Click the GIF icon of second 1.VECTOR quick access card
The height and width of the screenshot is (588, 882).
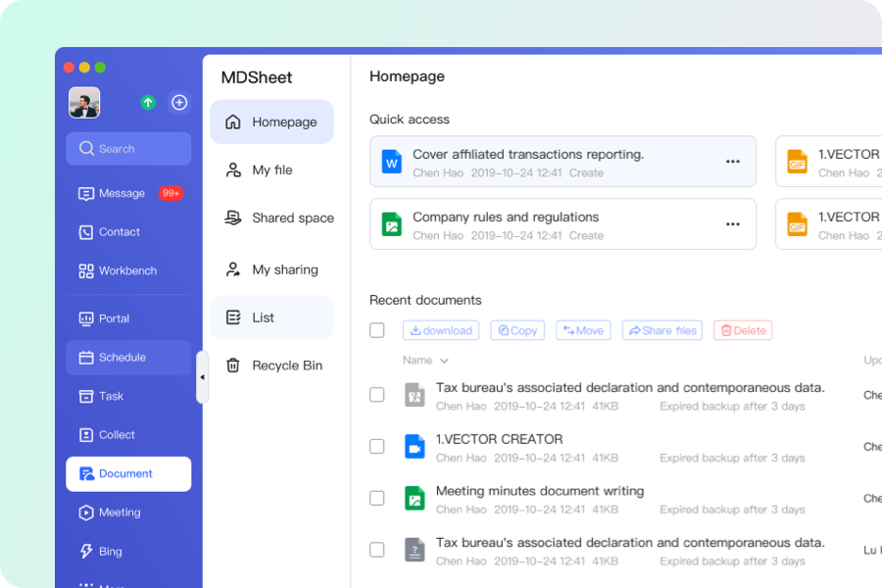pos(797,224)
